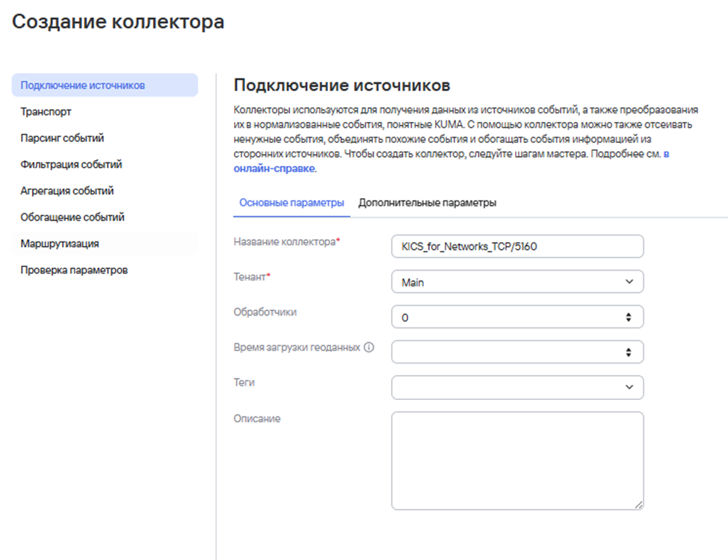This screenshot has height=560, width=728.
Task: Click the resize handle of the Описание box
Action: click(639, 505)
